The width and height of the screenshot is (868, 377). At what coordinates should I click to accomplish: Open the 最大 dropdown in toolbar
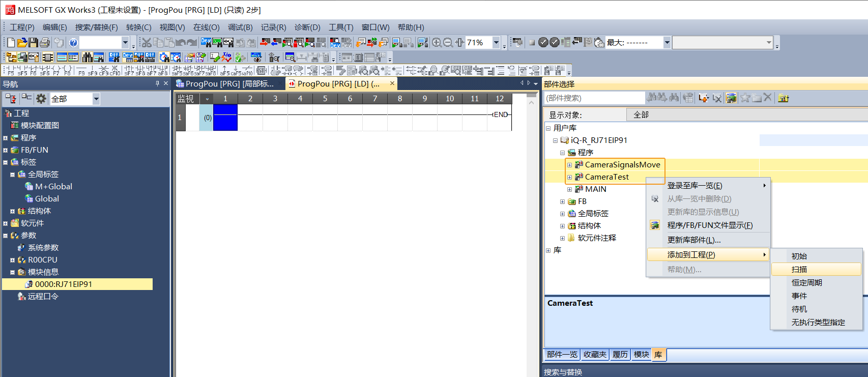coord(667,43)
